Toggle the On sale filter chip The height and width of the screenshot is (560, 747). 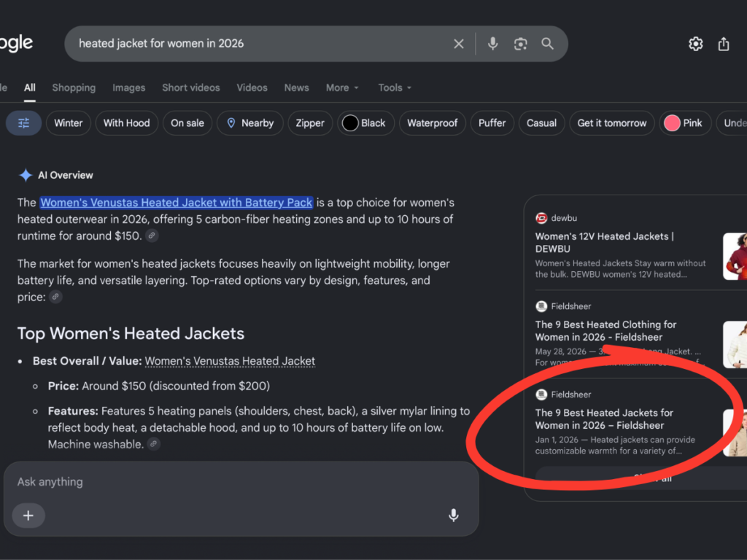click(x=187, y=122)
